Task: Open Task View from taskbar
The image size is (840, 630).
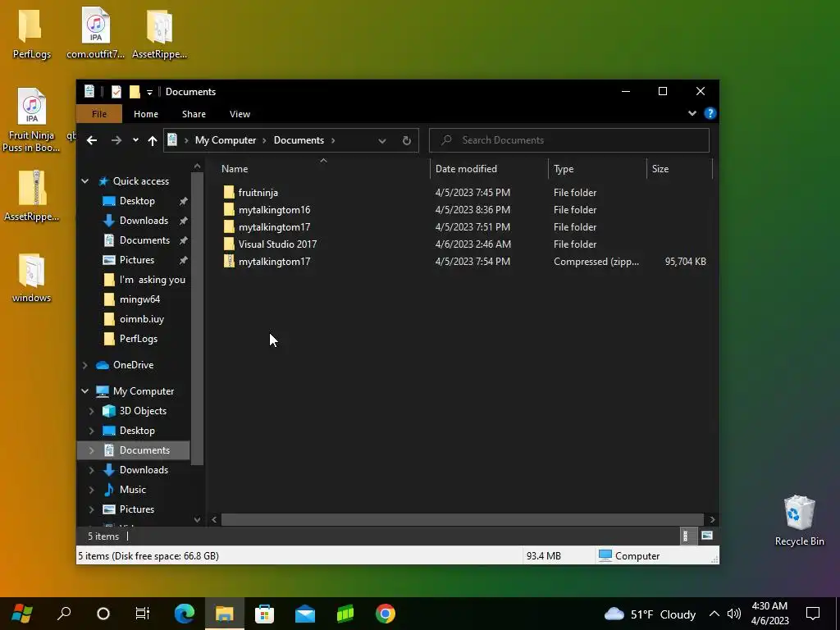Action: coord(143,614)
